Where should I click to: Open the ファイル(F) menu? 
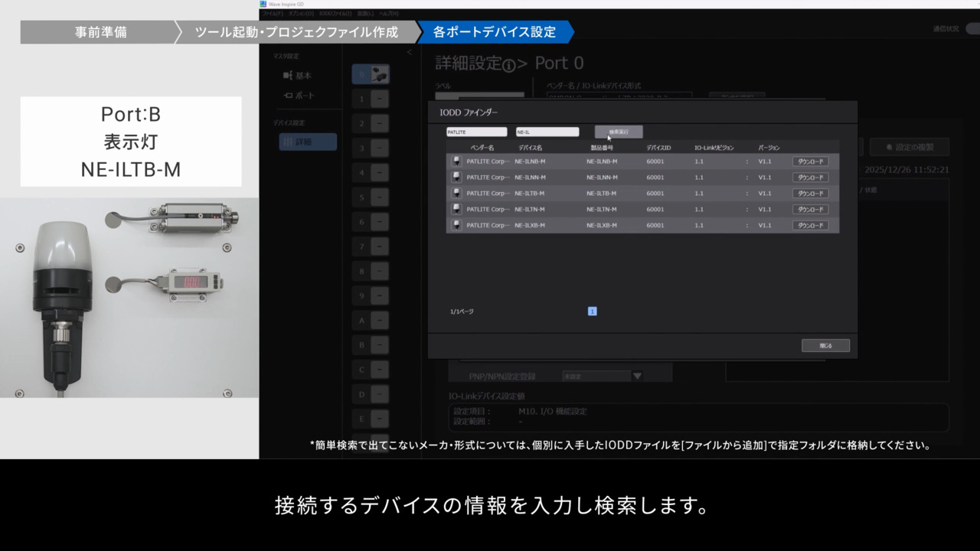[272, 14]
